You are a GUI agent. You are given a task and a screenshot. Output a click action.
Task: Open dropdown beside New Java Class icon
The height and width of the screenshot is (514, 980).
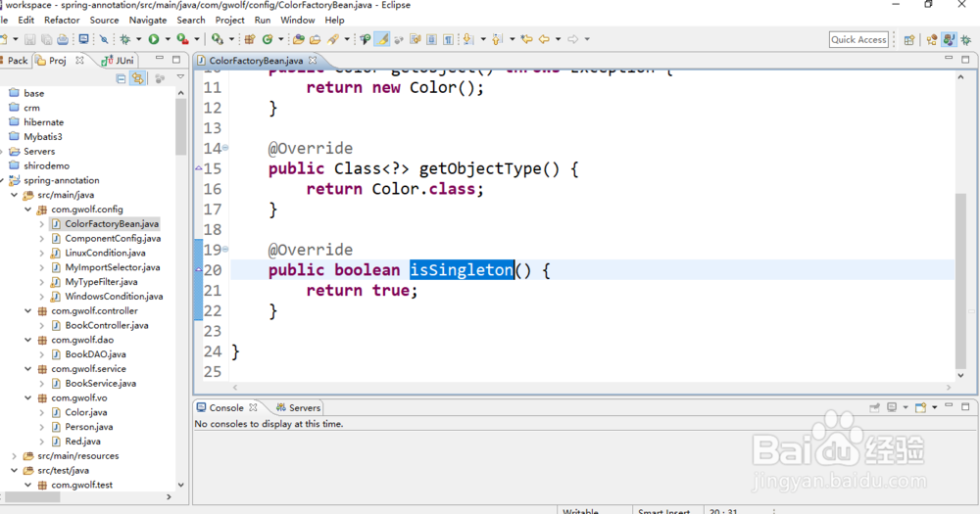tap(280, 39)
